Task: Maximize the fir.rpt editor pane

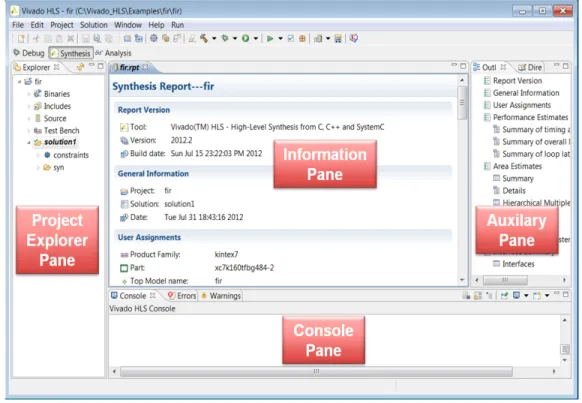Action: point(463,66)
